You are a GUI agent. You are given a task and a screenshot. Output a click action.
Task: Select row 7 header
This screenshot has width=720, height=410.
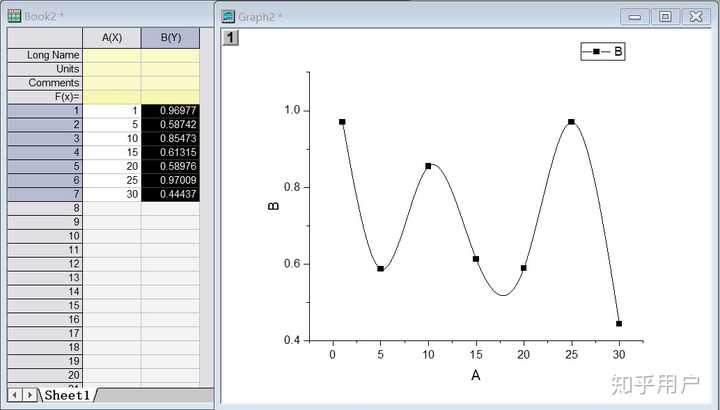coord(45,194)
